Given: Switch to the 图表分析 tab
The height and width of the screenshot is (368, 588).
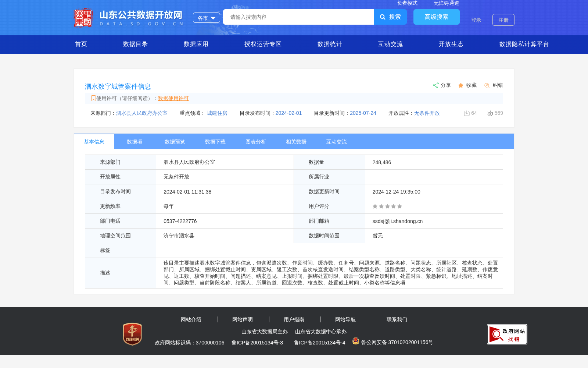Looking at the screenshot, I should coord(256,142).
